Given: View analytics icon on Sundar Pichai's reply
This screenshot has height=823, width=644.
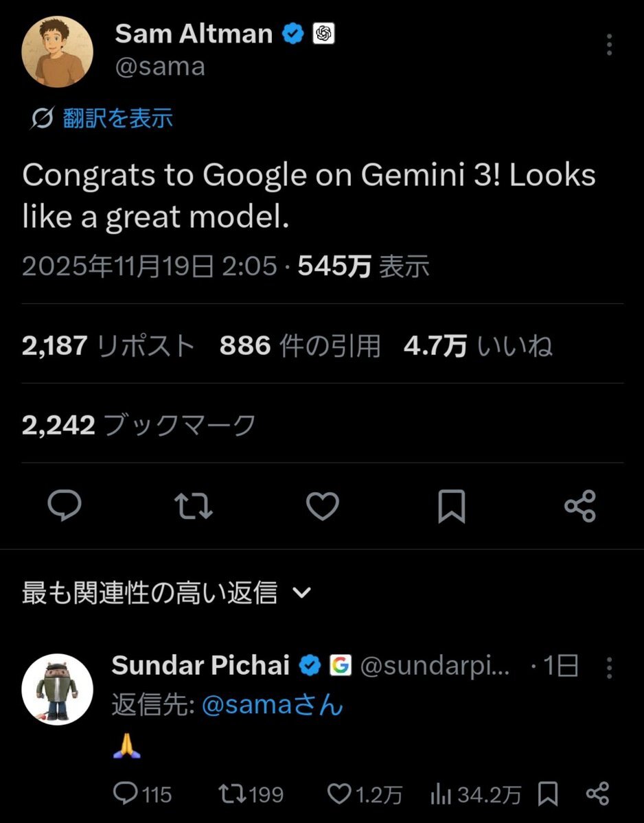Looking at the screenshot, I should (440, 794).
